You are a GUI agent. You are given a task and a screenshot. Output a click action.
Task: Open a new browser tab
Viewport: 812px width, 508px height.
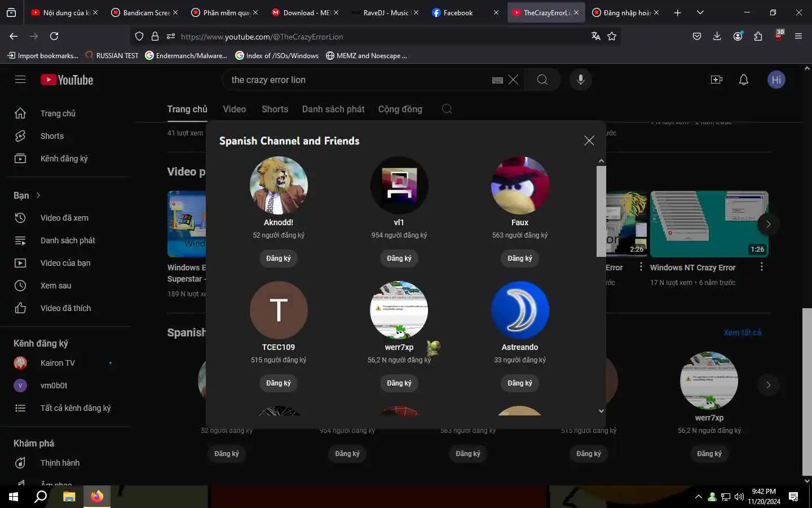[x=677, y=12]
